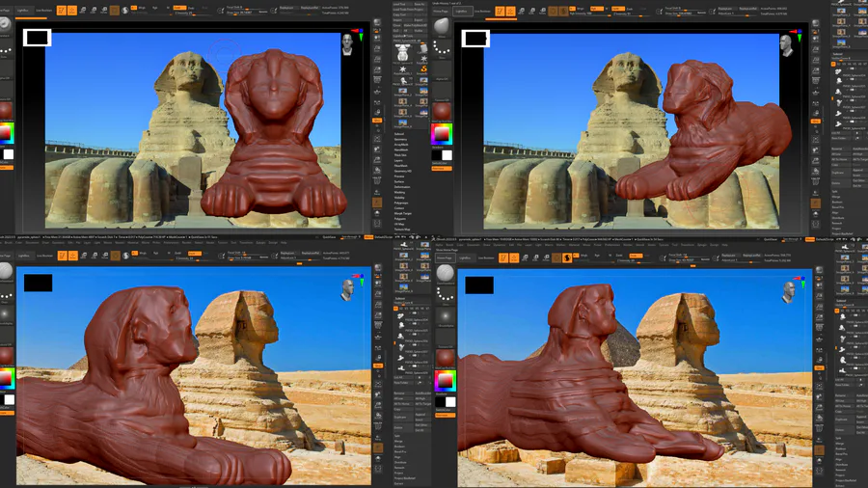Pick color in bottom-right window color picker
Viewport: 868px width, 488px height.
coord(445,381)
